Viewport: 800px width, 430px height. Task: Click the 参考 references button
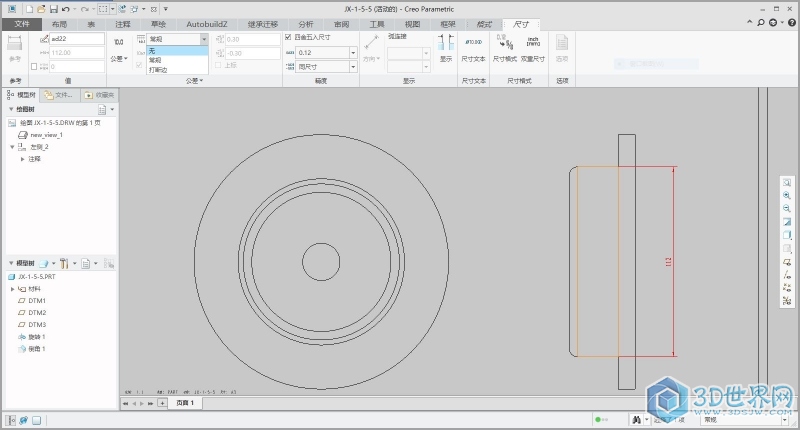pos(15,49)
